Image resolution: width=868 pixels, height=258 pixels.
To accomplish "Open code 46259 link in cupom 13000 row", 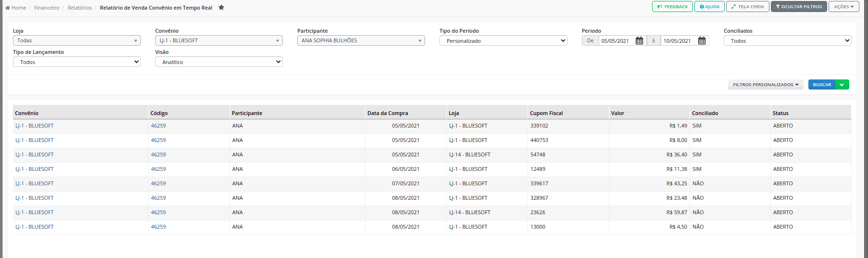I will tap(158, 227).
